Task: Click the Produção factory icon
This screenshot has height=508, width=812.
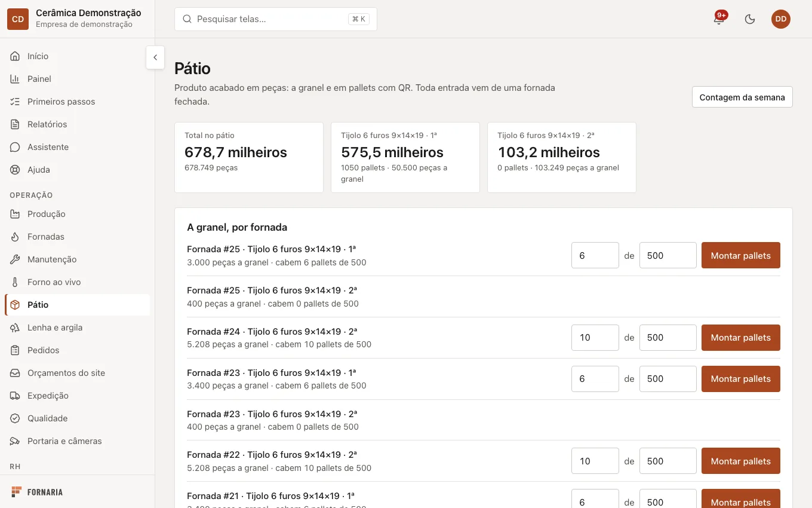Action: coord(15,214)
